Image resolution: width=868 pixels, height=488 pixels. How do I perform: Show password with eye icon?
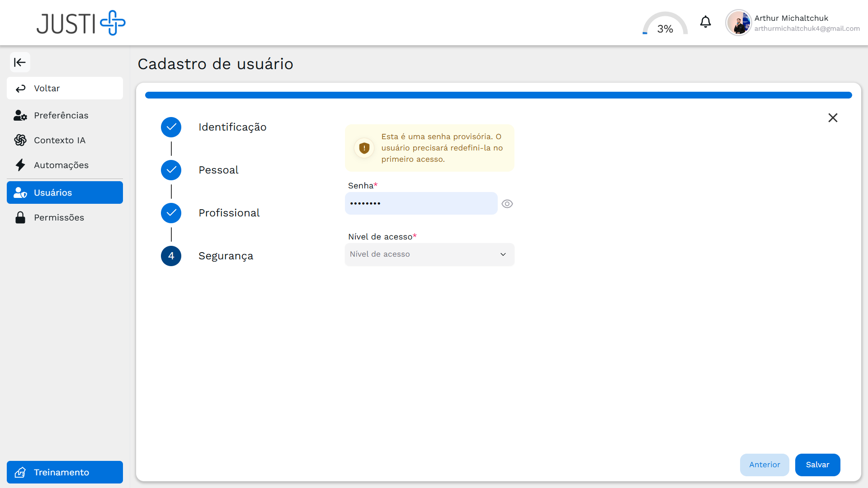click(507, 204)
